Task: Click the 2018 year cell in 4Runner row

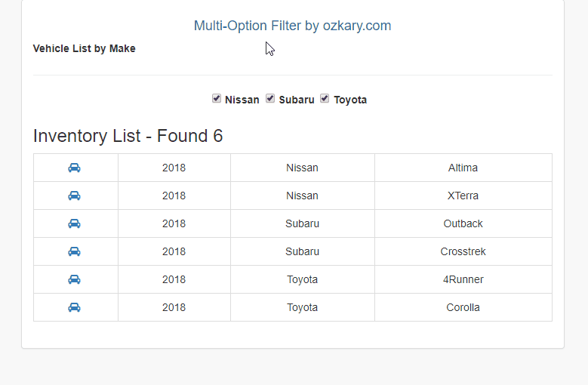Action: coord(174,279)
